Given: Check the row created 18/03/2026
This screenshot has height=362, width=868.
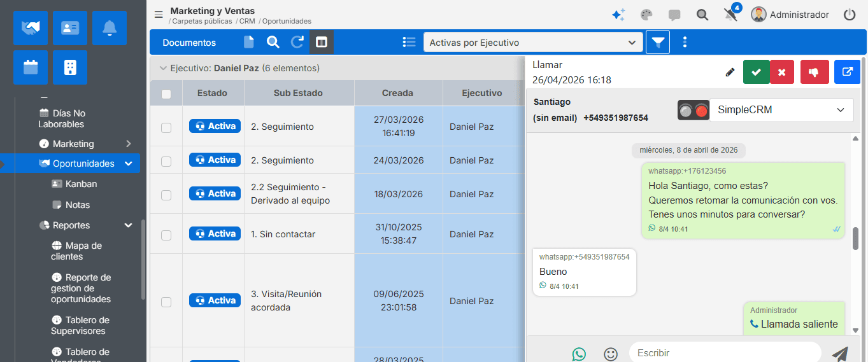Looking at the screenshot, I should (x=166, y=195).
